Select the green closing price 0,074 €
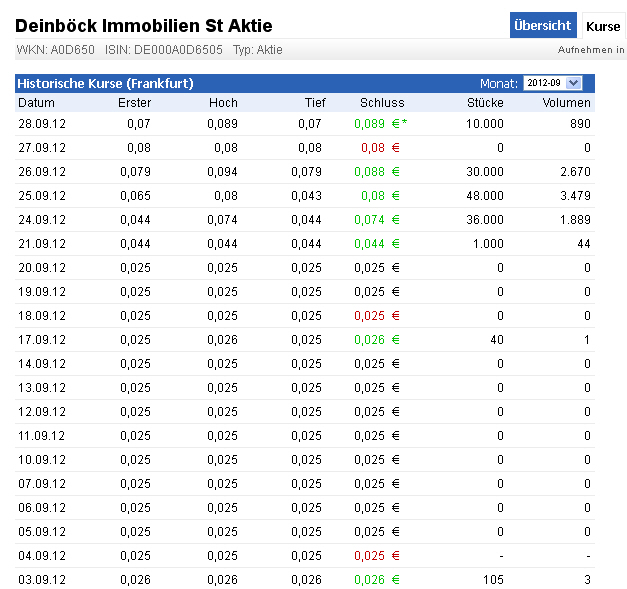This screenshot has width=627, height=589. click(x=377, y=220)
